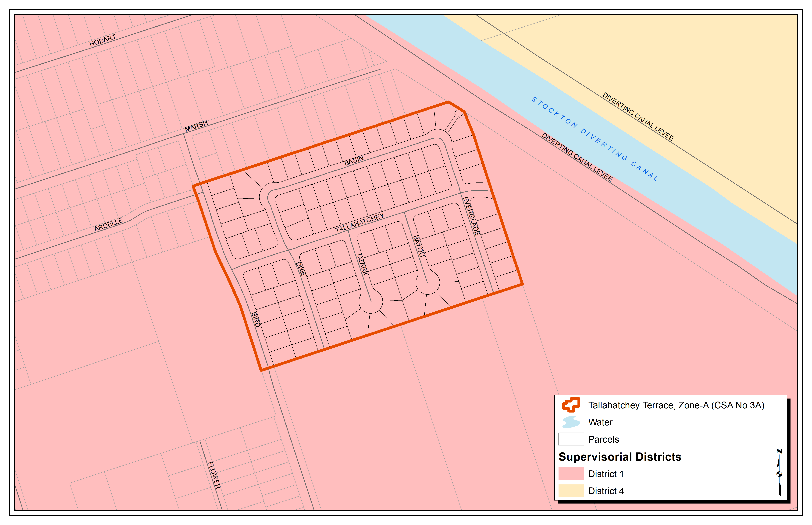Click the Tallahatchey Terrace Zone-A legend text
Screen dimensions: 812x525
point(676,405)
